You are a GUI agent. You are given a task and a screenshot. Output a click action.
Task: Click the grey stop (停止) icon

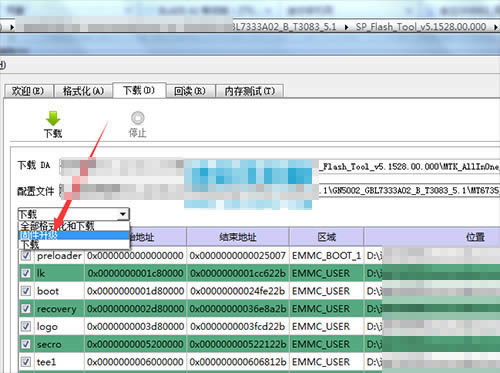(137, 118)
